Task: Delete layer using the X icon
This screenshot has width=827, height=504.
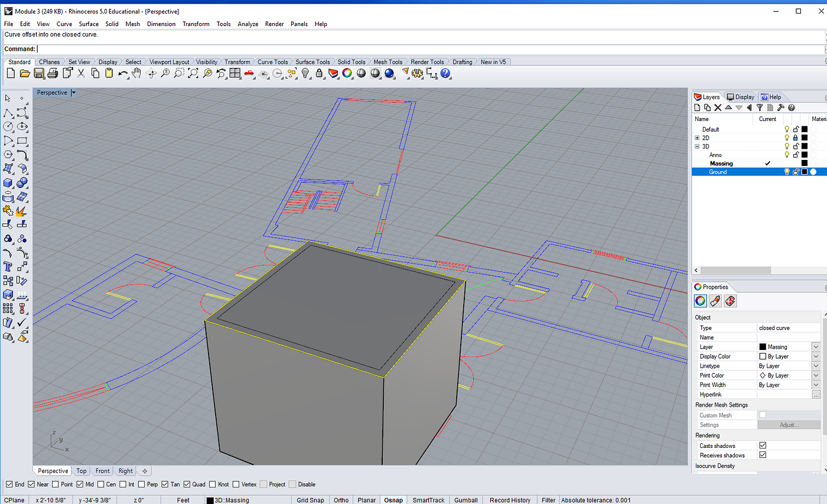Action: tap(718, 107)
